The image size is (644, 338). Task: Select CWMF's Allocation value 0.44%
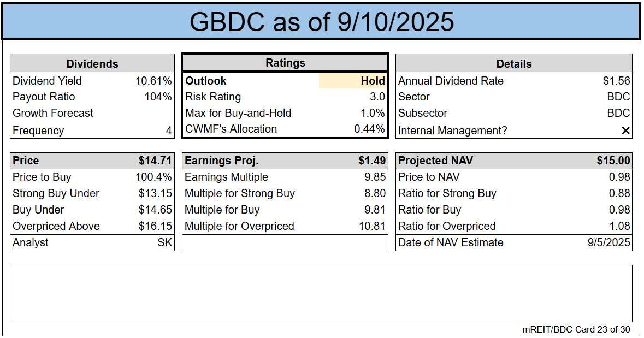tap(370, 129)
